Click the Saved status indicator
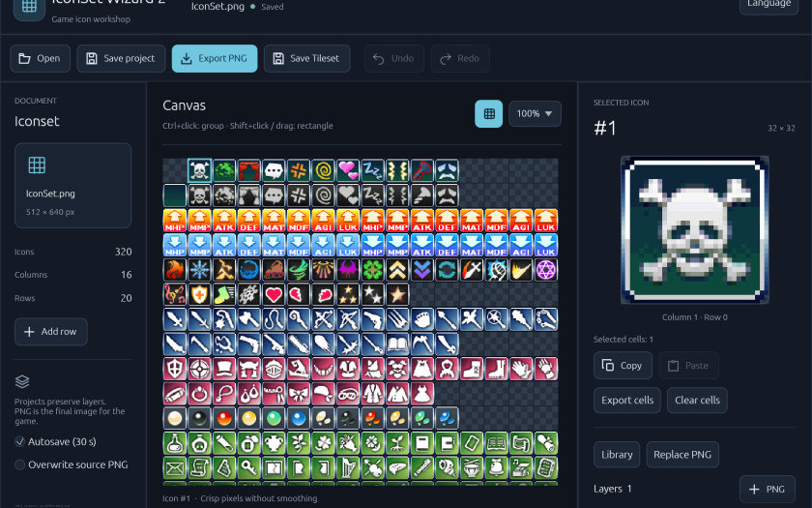Screen dimensions: 812x508 tap(267, 7)
